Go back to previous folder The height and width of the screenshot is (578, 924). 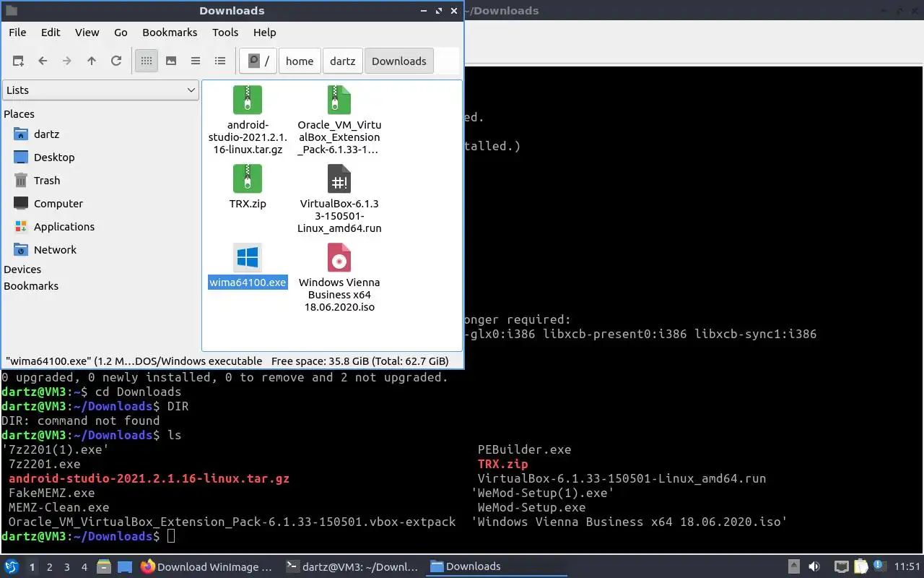pos(43,61)
